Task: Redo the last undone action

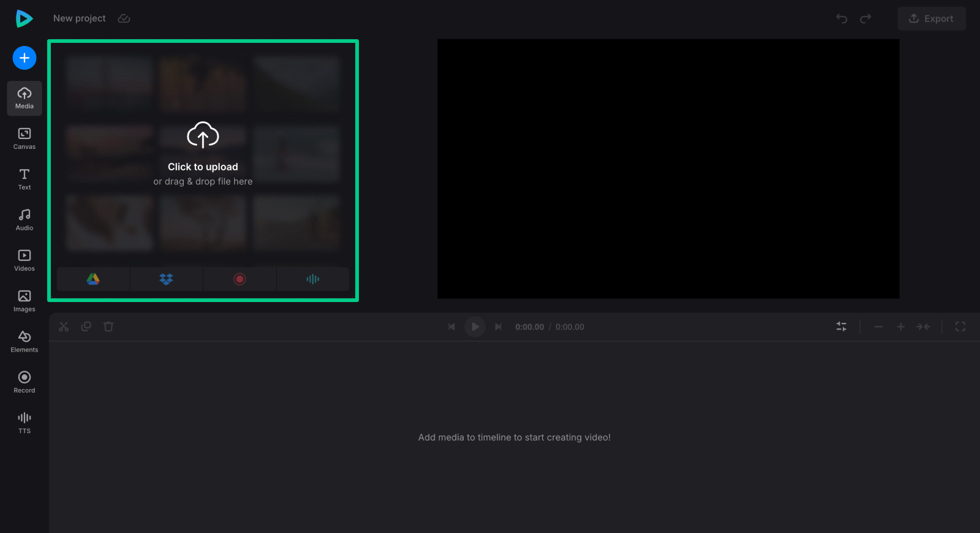Action: coord(865,18)
